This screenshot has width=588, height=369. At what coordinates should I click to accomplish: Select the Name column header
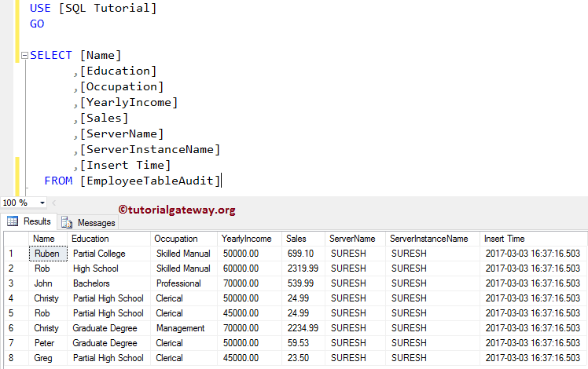click(x=44, y=239)
